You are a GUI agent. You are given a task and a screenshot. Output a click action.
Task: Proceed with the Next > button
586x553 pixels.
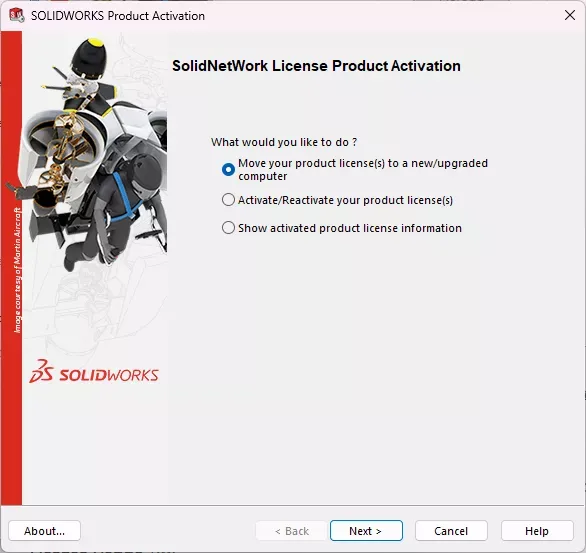366,531
